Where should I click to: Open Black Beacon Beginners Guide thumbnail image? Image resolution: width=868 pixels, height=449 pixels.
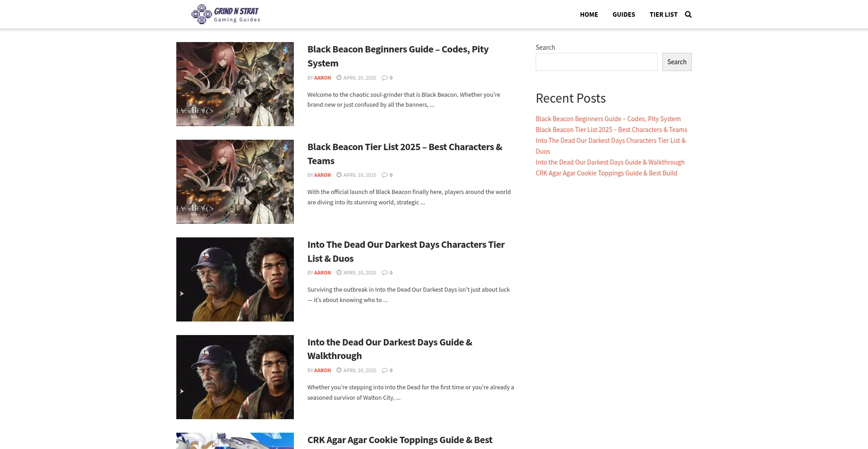pos(235,84)
